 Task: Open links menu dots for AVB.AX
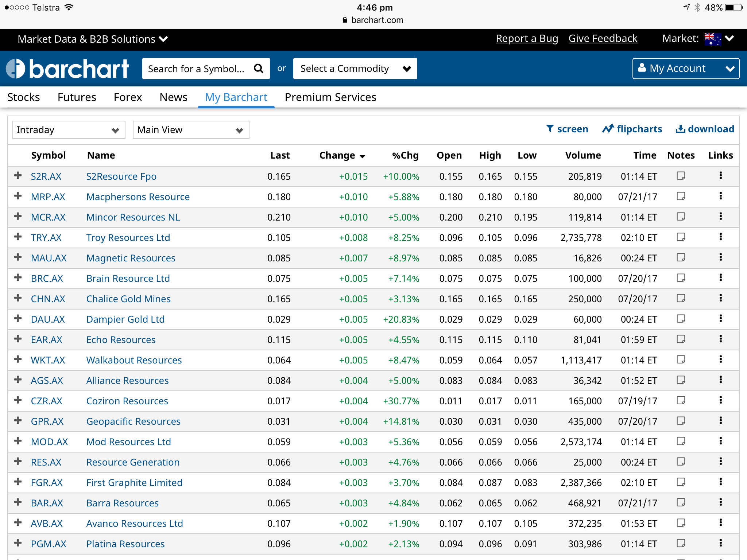pos(720,523)
